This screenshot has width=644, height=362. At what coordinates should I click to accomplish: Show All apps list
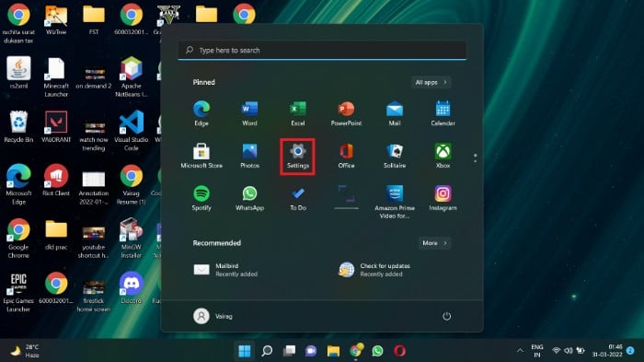431,82
